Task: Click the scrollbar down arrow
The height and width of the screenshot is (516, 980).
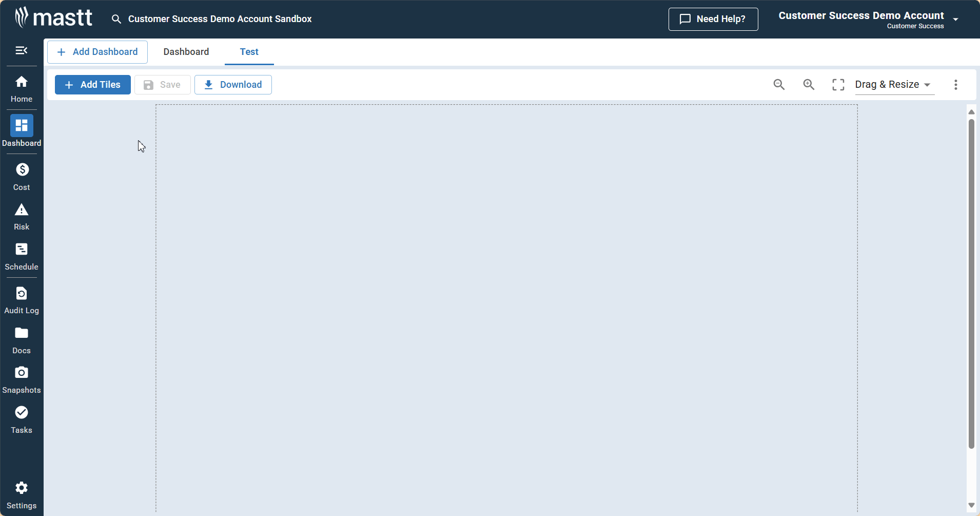Action: point(971,505)
